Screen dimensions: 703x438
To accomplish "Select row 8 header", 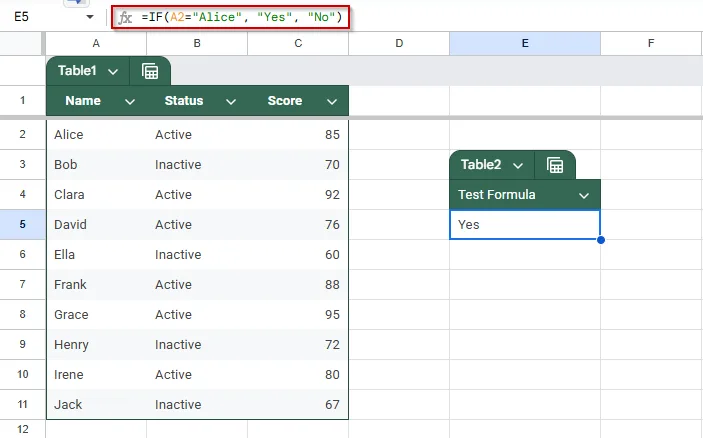I will [x=22, y=314].
